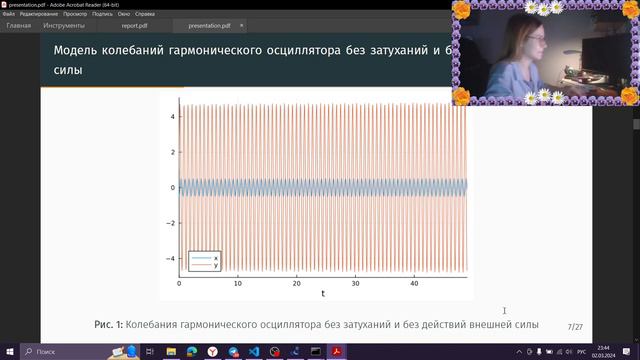Open File Explorer from the taskbar
Screen dimensions: 640x360
tap(171, 351)
